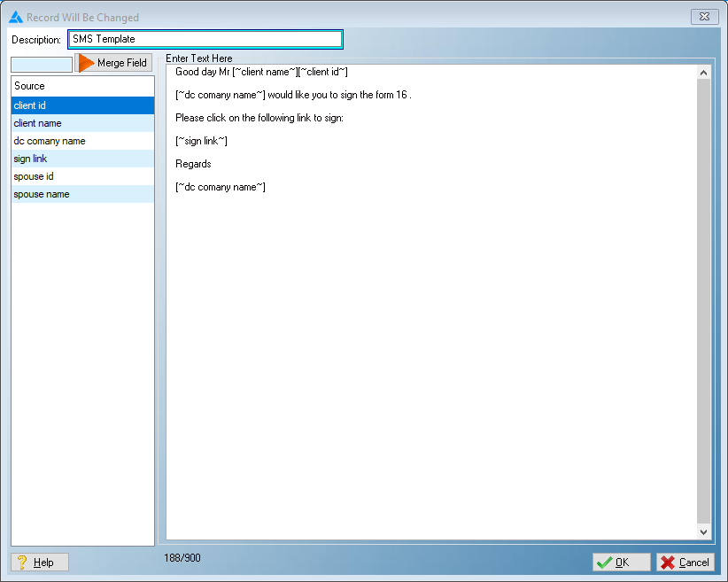Viewport: 728px width, 582px height.
Task: Click the text editor vertical scrollbar track
Action: click(x=703, y=301)
